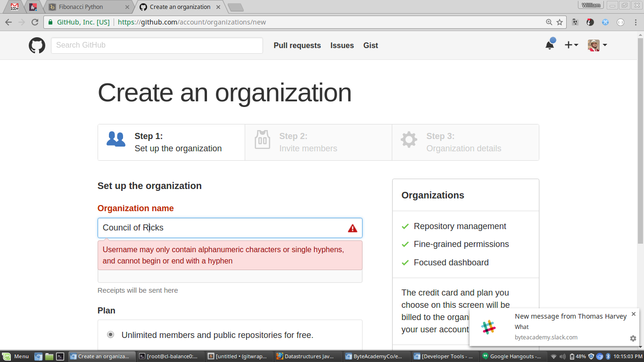This screenshot has width=644, height=362.
Task: Expand the plus create-new dropdown
Action: coord(571,45)
